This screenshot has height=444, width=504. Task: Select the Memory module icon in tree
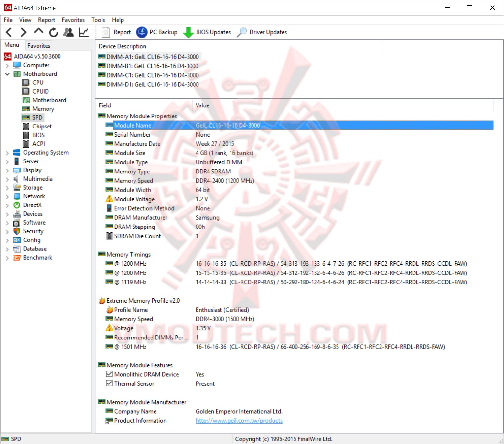[x=26, y=109]
